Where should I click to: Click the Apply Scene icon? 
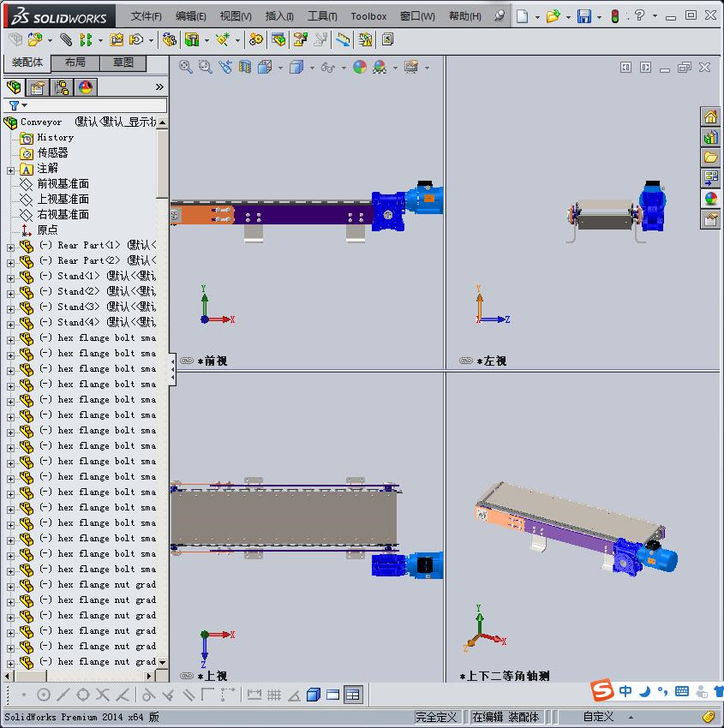click(x=380, y=68)
